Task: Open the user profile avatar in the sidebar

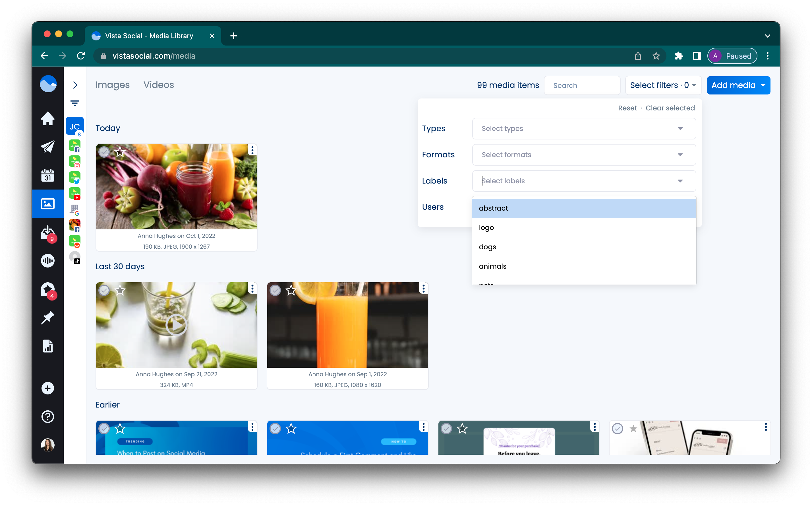Action: click(x=48, y=445)
